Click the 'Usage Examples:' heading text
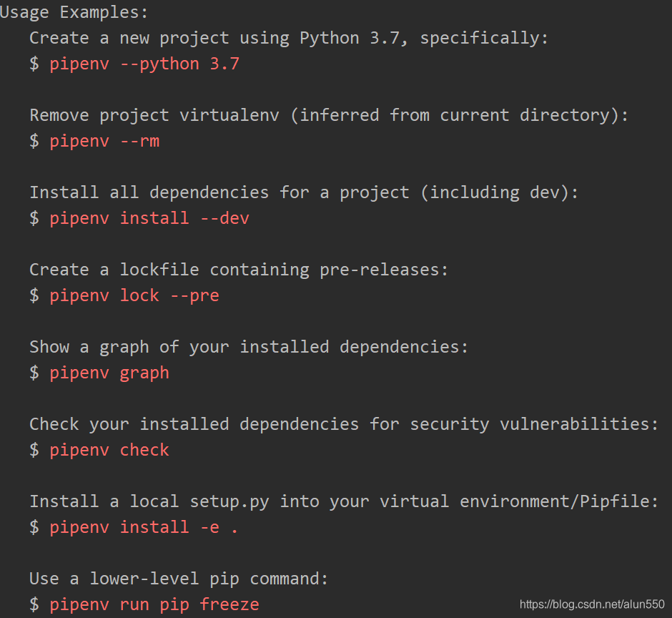The image size is (672, 618). tap(74, 12)
